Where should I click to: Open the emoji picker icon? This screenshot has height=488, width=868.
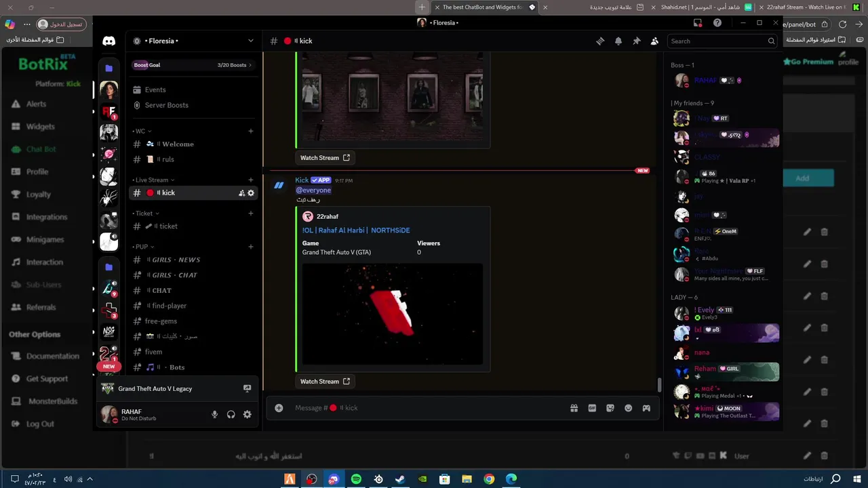(x=629, y=408)
